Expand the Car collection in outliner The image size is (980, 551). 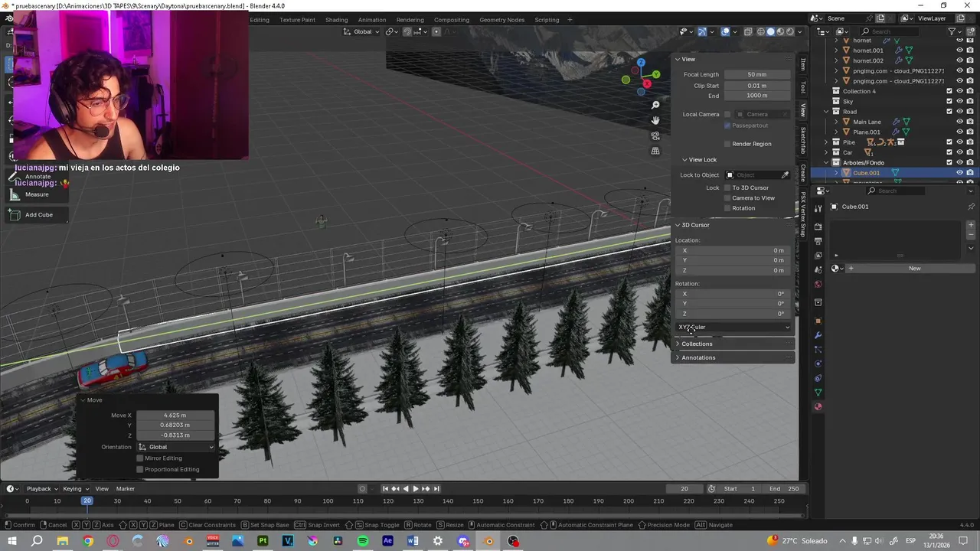point(826,152)
